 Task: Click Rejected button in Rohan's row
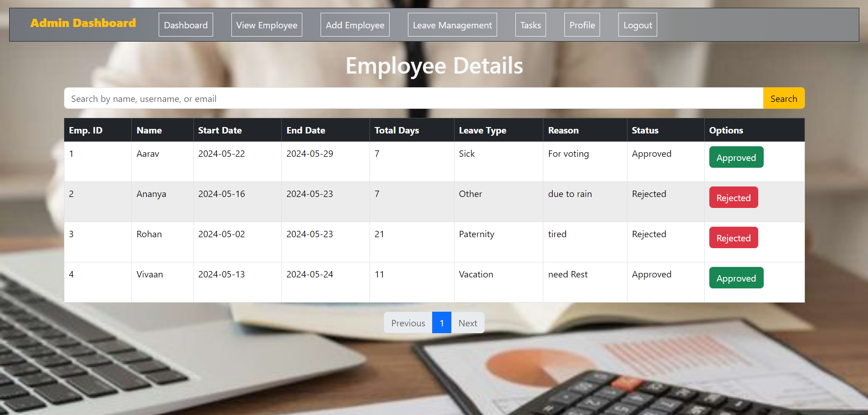pyautogui.click(x=734, y=238)
